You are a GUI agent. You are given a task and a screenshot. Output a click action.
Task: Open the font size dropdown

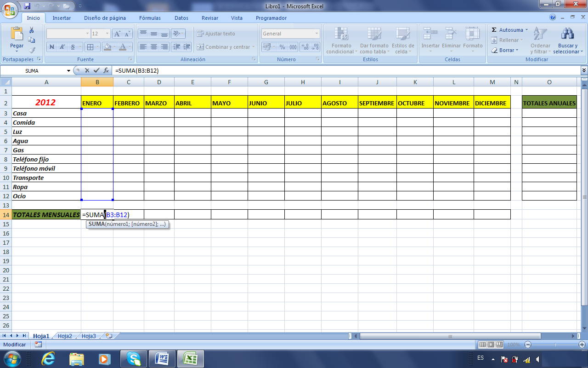coord(107,34)
